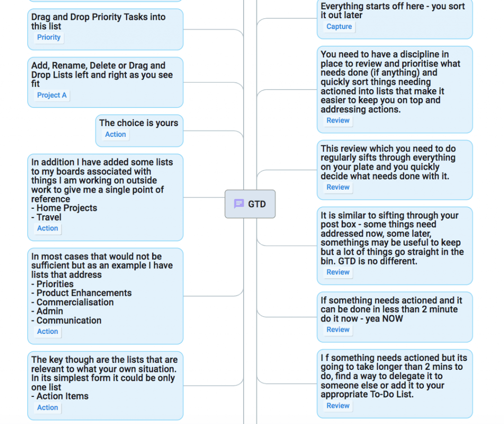Click Review tag under 'This review which' card
Viewport: 504px width, 424px height.
[x=338, y=187]
